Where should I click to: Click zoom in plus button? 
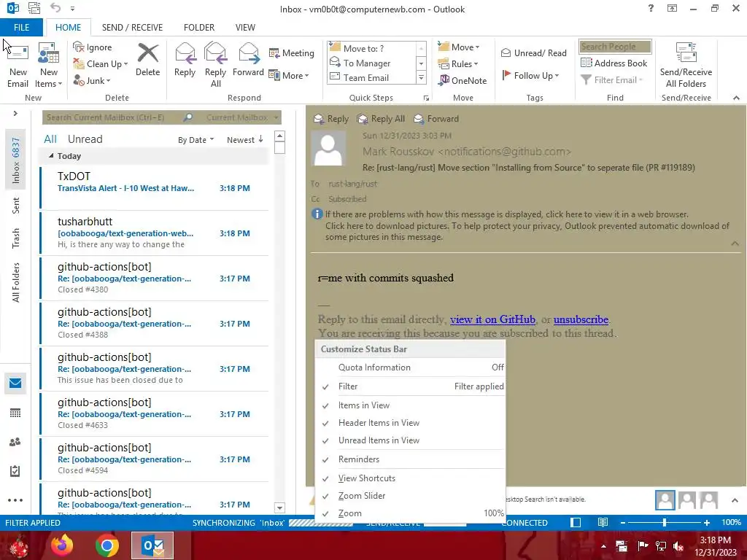point(707,522)
